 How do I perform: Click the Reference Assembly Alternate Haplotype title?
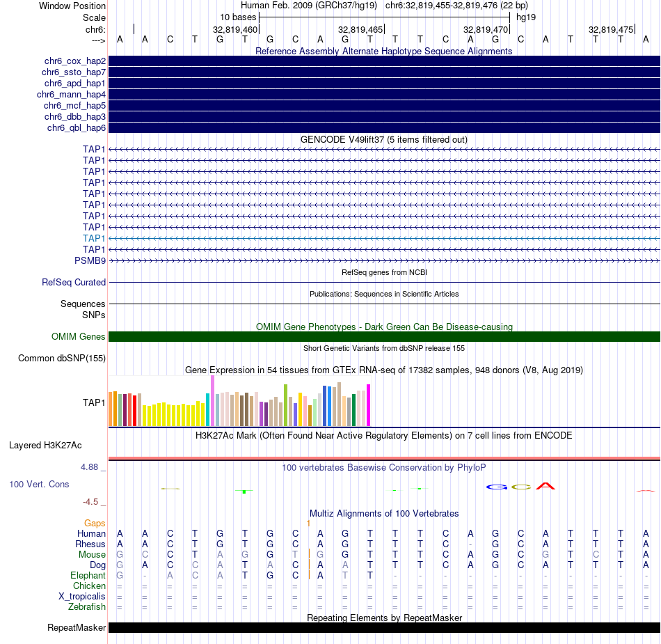(383, 51)
